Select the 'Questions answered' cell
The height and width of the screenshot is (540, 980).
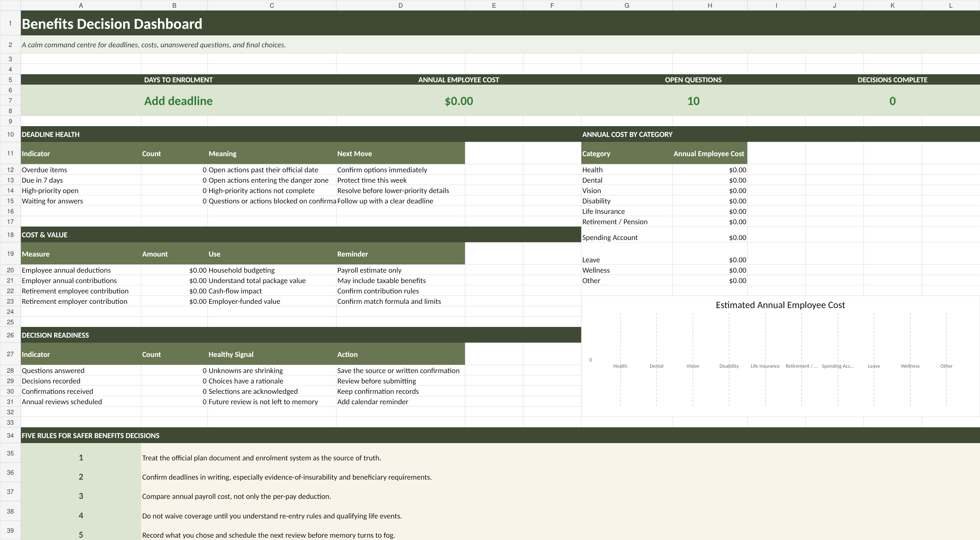coord(81,371)
